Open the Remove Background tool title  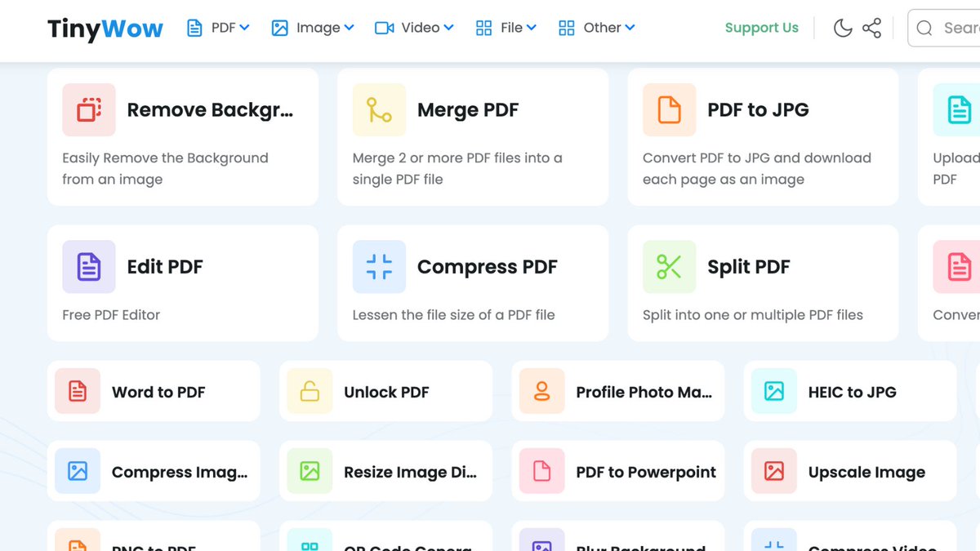210,109
